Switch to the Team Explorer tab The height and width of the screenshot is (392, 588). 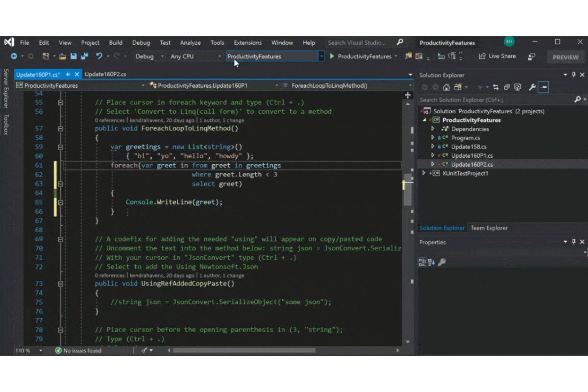coord(489,228)
